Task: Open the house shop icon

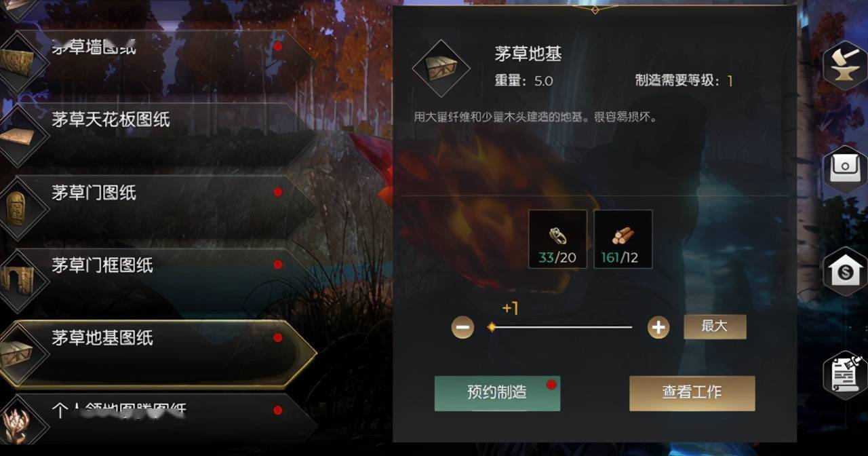Action: point(845,271)
